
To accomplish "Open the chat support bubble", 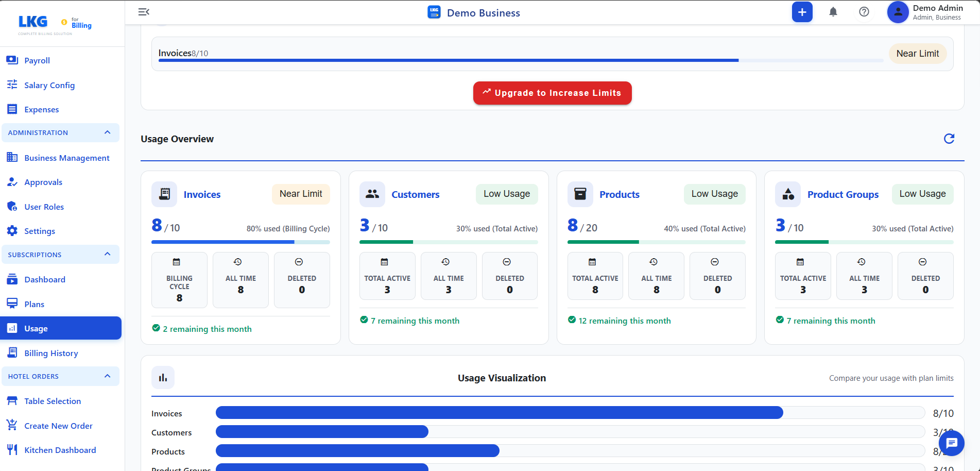I will pos(952,443).
